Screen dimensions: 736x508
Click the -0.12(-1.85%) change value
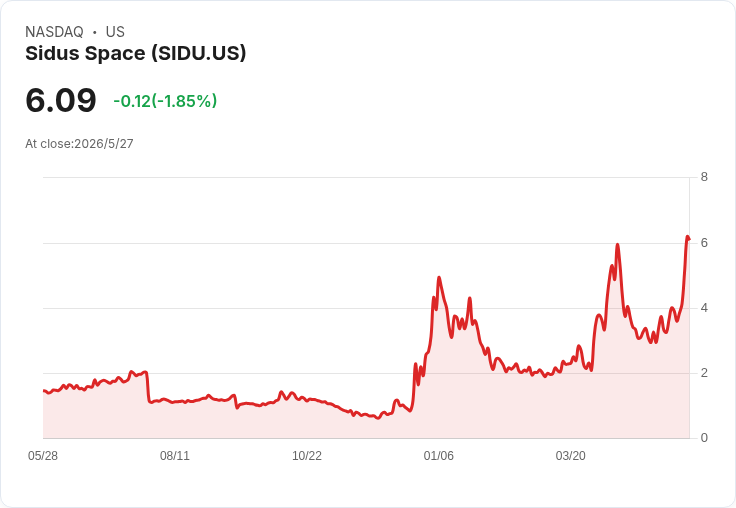point(165,101)
